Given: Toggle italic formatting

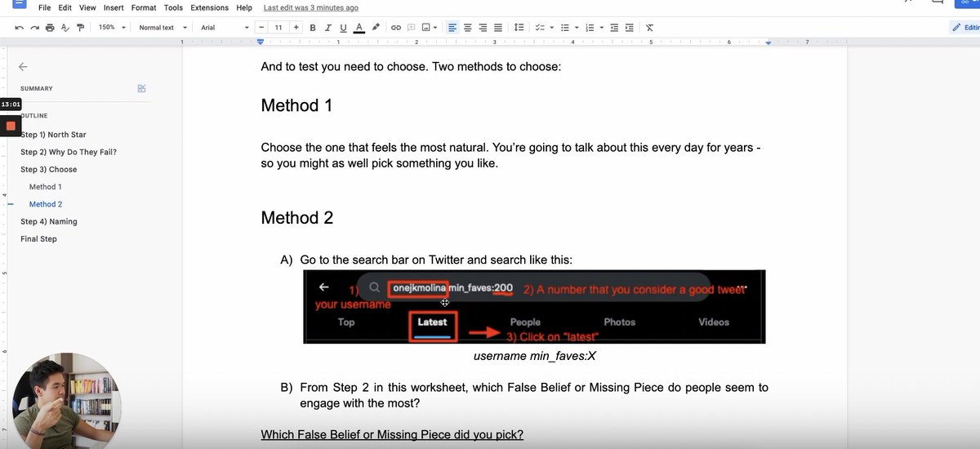Looking at the screenshot, I should 327,28.
